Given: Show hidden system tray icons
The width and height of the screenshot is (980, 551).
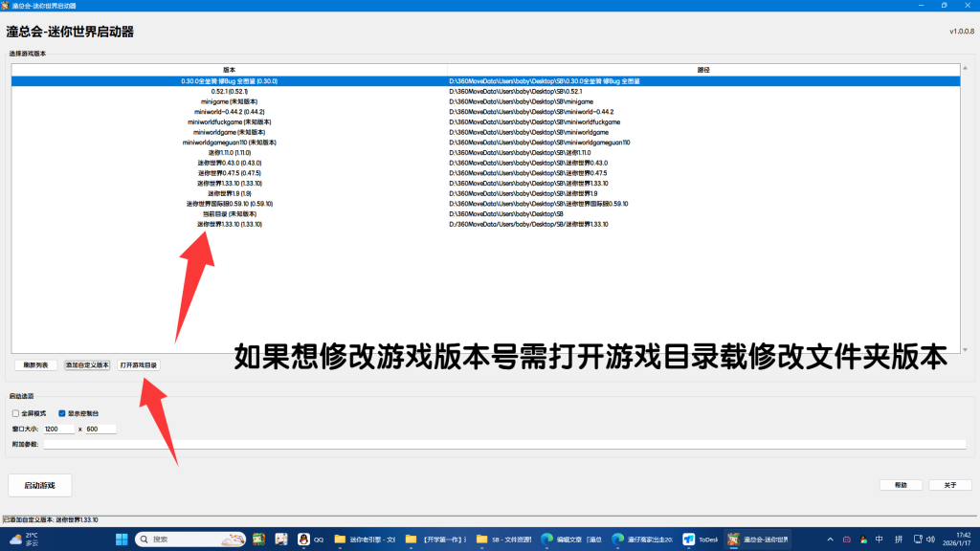Looking at the screenshot, I should [829, 539].
